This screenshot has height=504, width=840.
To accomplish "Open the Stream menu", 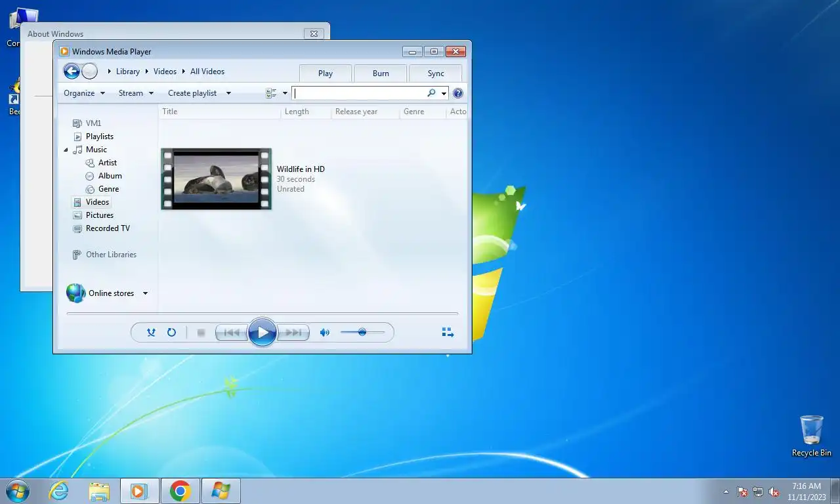I will click(136, 93).
